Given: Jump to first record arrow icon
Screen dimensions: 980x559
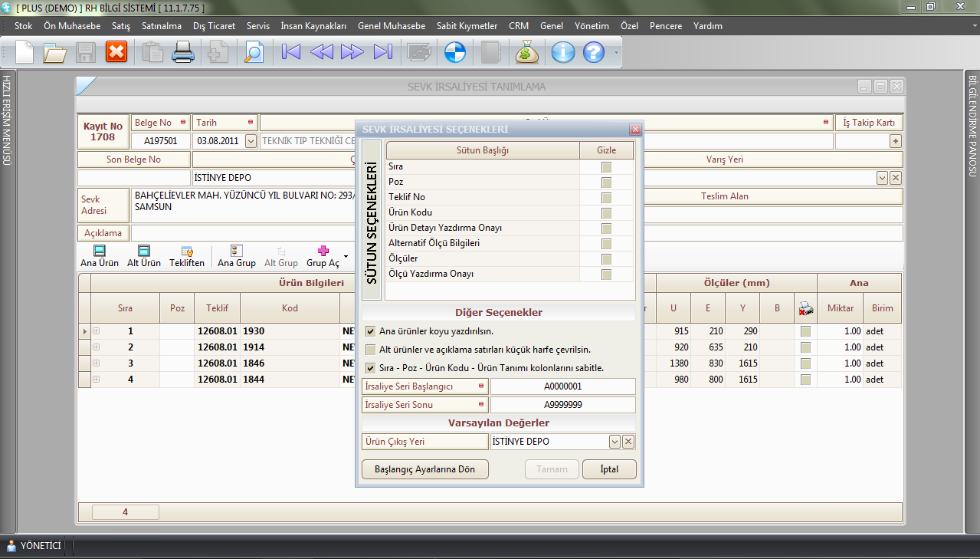Looking at the screenshot, I should 291,52.
